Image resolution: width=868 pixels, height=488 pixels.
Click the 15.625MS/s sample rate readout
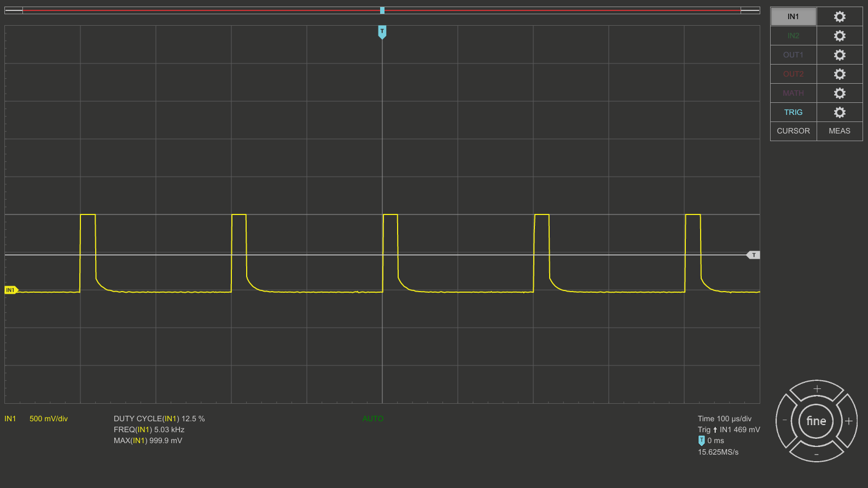coord(718,452)
